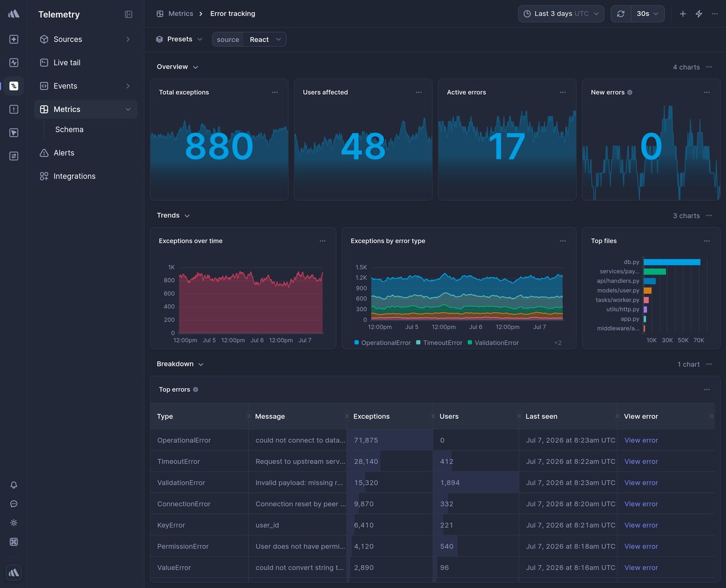
Task: Open notifications bell icon
Action: click(14, 485)
